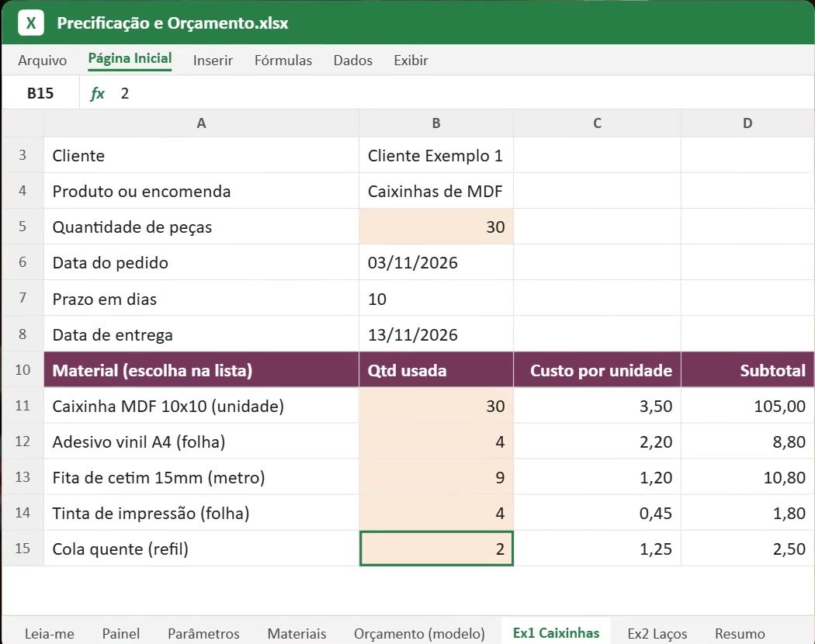The width and height of the screenshot is (815, 644).
Task: Click subtotal 1,80
Action: 747,513
